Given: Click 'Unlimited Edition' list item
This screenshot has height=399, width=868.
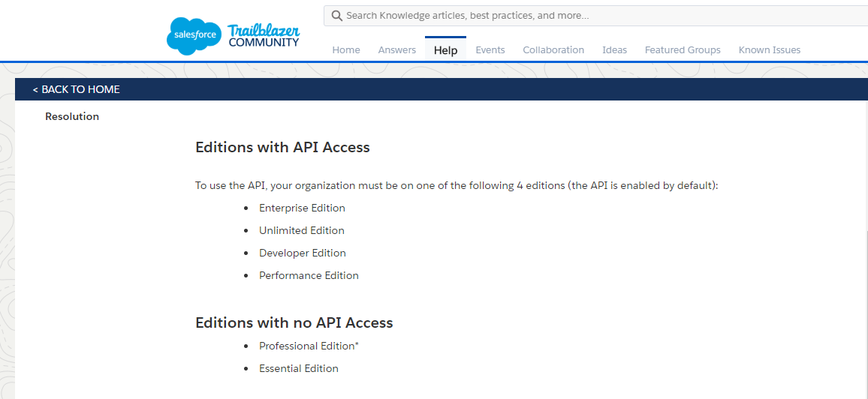Looking at the screenshot, I should click(x=302, y=230).
